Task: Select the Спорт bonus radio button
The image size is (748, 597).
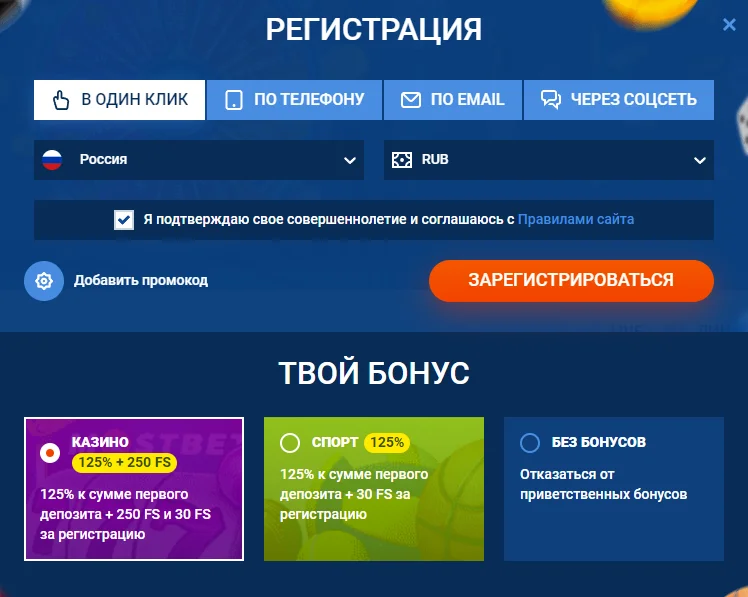Action: click(290, 442)
